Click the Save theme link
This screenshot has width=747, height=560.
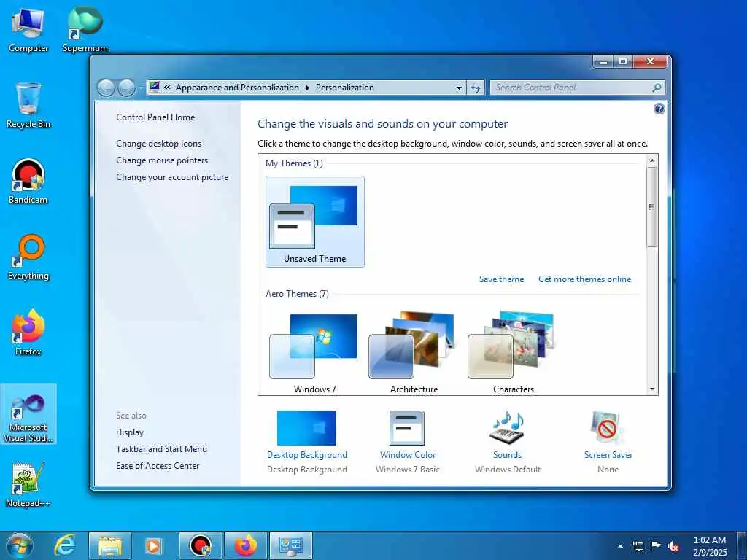click(501, 279)
